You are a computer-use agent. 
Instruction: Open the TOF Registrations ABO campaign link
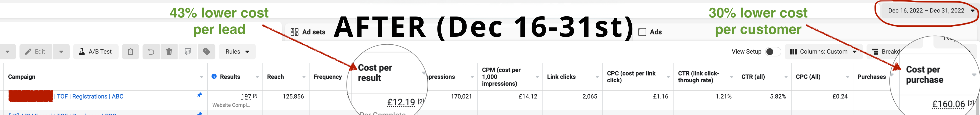click(x=90, y=96)
